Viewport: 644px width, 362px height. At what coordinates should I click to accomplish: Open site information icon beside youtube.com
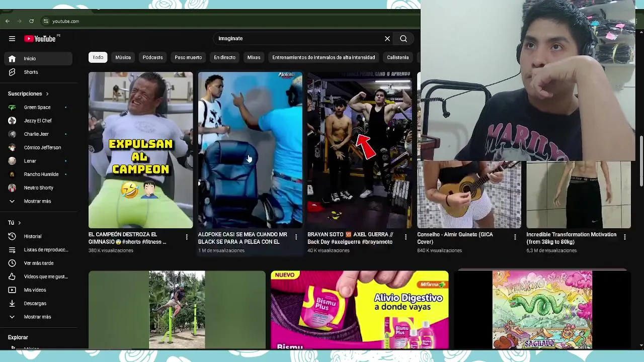(x=46, y=21)
